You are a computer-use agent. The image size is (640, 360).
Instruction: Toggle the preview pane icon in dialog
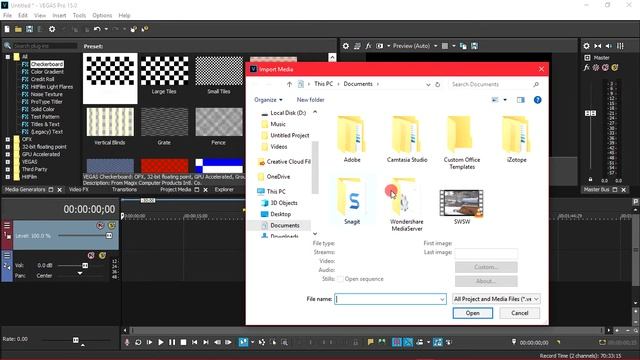tap(520, 100)
